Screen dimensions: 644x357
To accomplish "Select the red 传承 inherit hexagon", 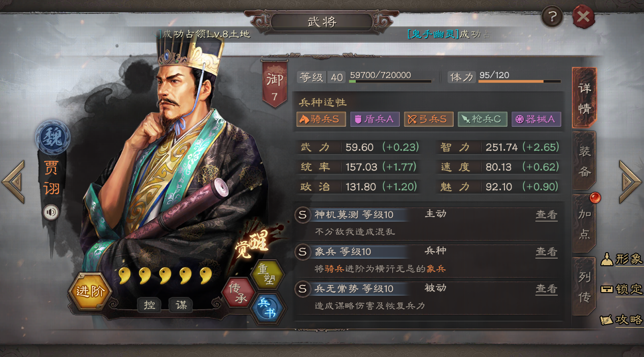I will pos(239,293).
